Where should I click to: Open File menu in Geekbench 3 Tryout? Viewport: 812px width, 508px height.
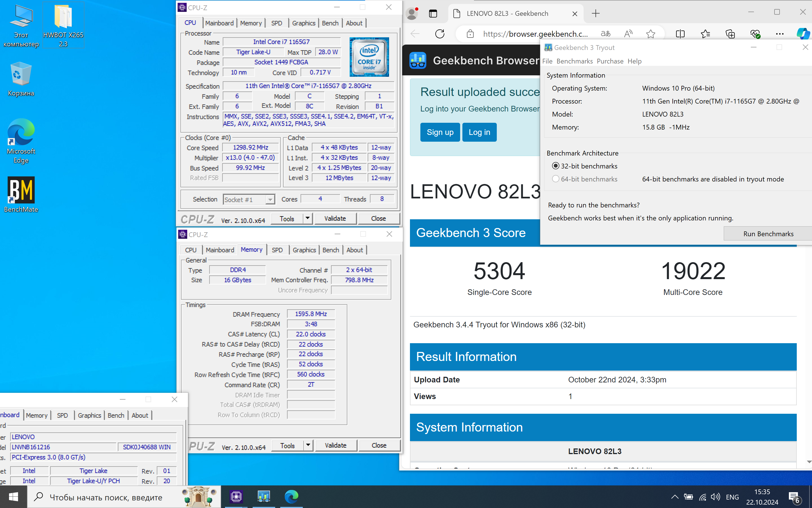click(547, 61)
